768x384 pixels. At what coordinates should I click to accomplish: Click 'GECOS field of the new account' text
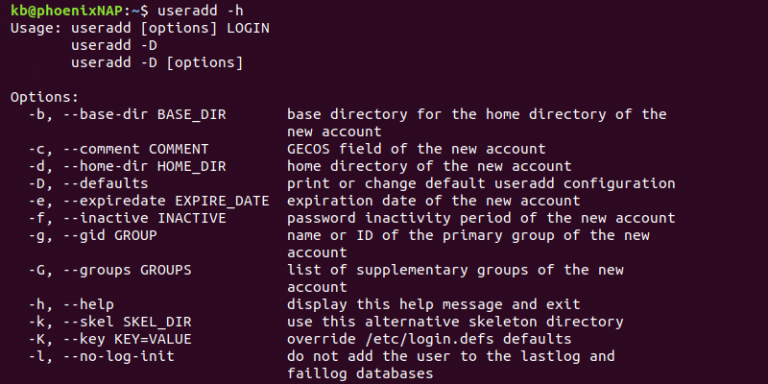pos(416,149)
